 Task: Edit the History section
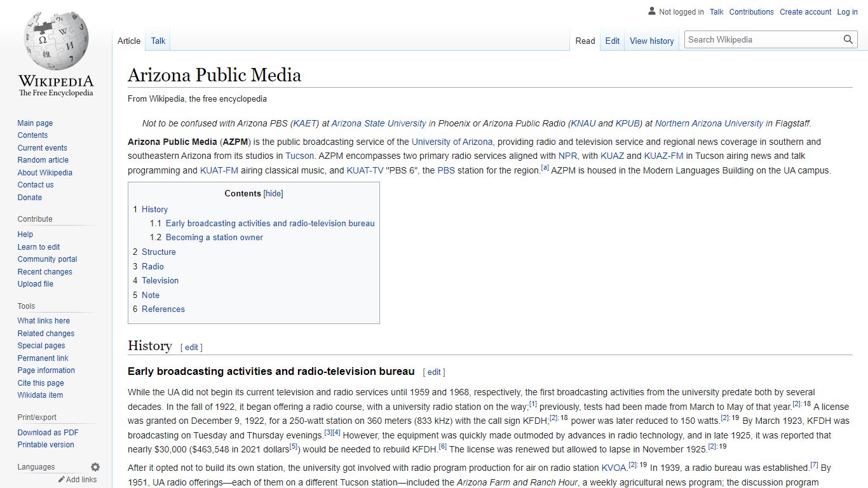(191, 348)
